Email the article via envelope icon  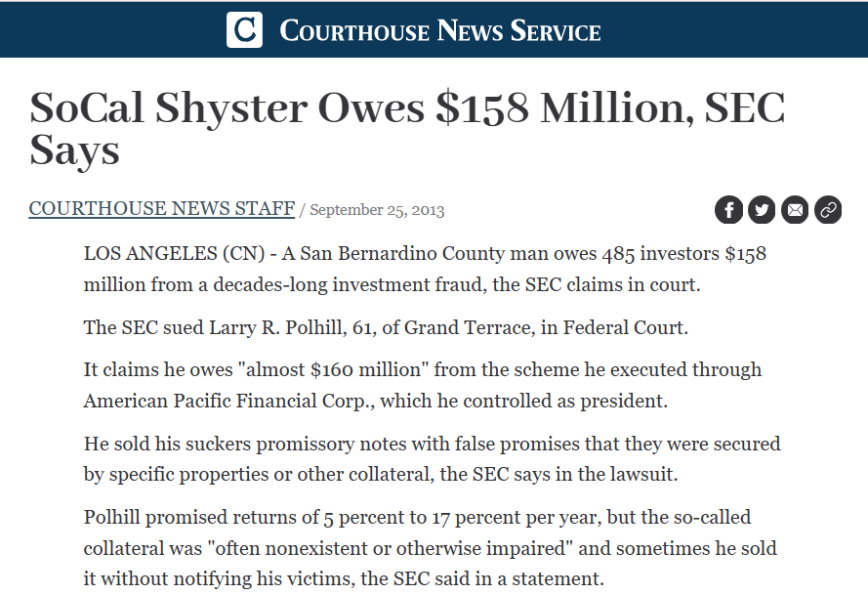pos(795,209)
